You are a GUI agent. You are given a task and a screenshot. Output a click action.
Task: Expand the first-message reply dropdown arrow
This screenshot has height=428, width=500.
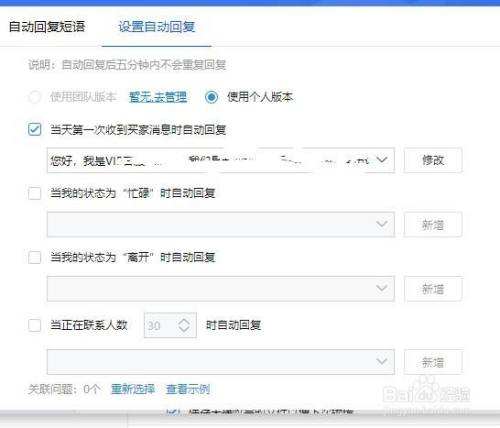[x=382, y=160]
